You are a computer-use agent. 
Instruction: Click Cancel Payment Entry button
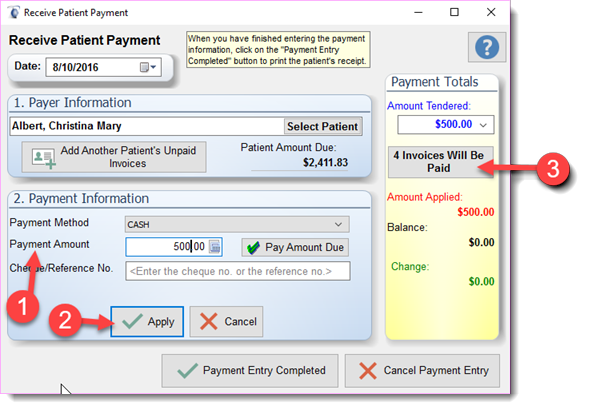pos(422,371)
